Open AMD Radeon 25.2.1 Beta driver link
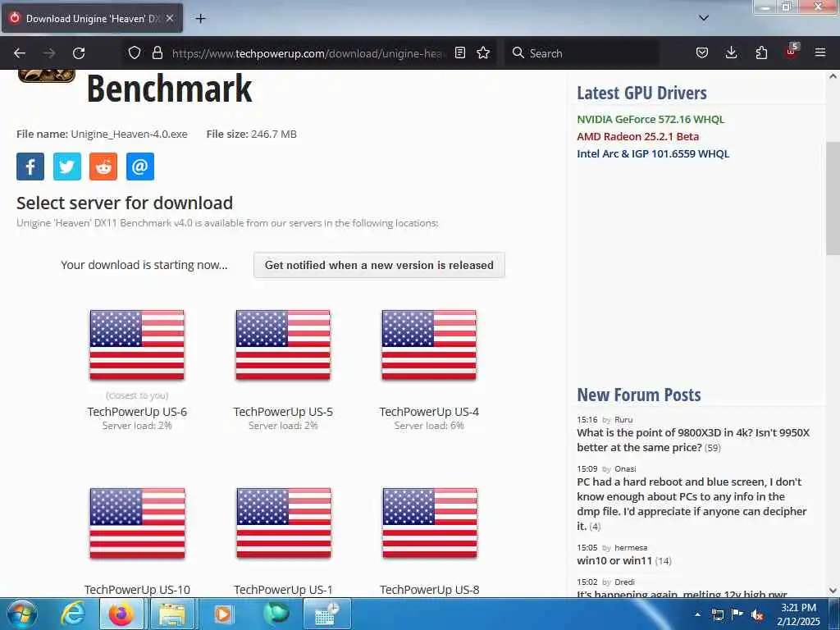 point(637,136)
